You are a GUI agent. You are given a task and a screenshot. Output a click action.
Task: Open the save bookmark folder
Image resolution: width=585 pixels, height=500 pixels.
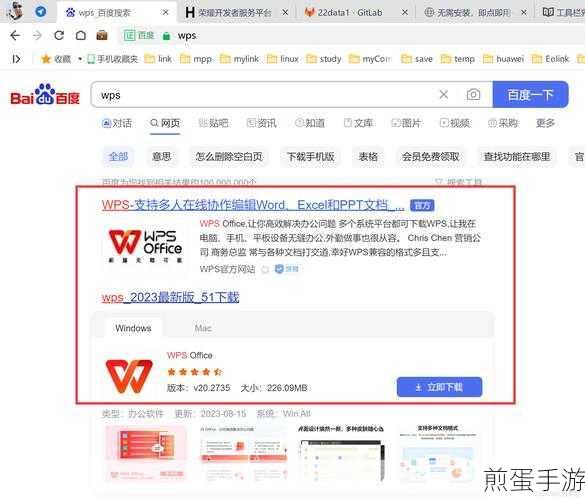tap(417, 59)
